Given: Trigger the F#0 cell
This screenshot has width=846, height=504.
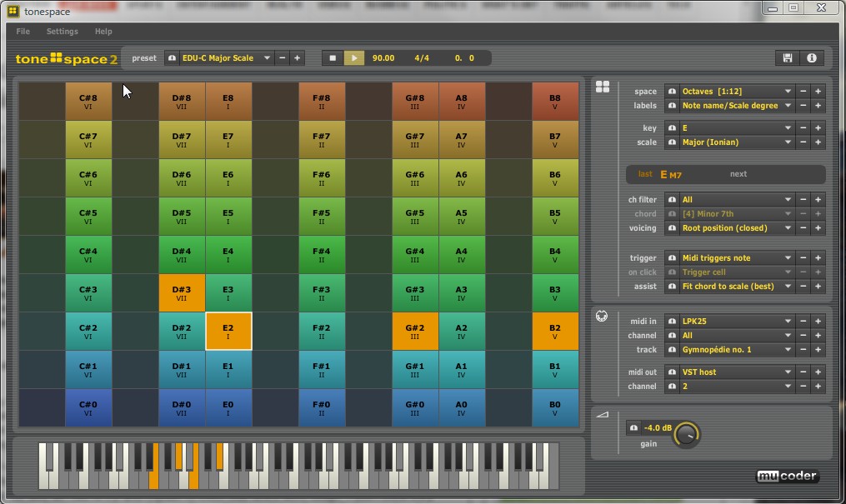Looking at the screenshot, I should coord(322,407).
